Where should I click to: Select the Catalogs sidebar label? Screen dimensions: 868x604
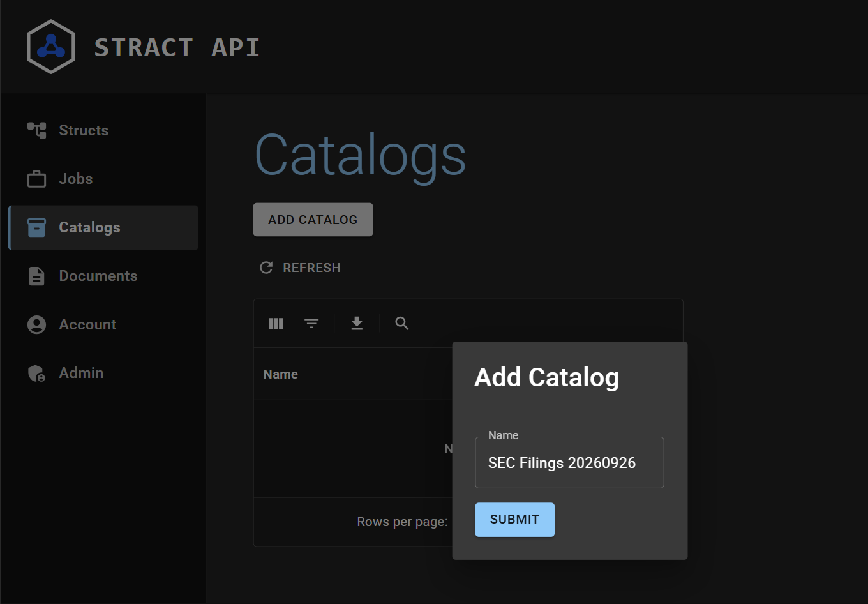click(x=89, y=227)
